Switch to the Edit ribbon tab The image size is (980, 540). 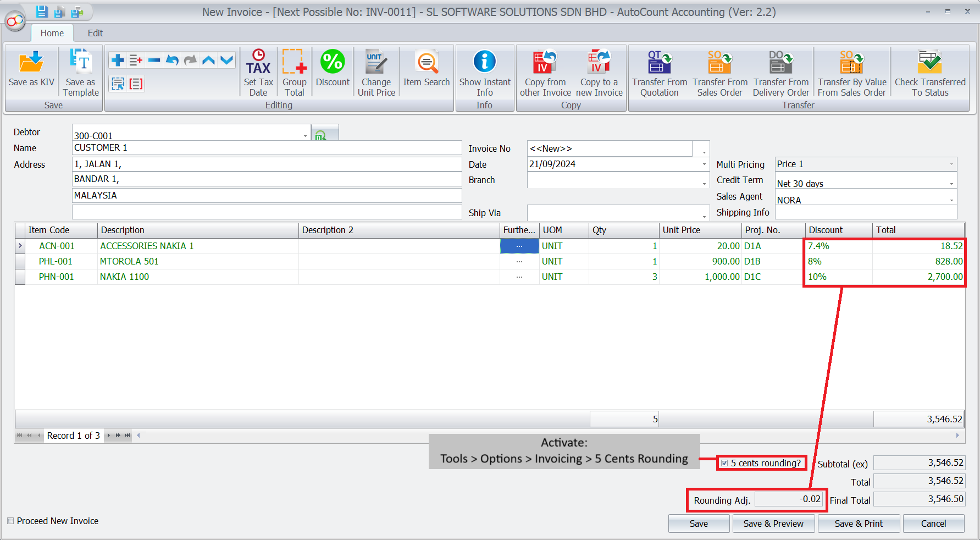(95, 33)
